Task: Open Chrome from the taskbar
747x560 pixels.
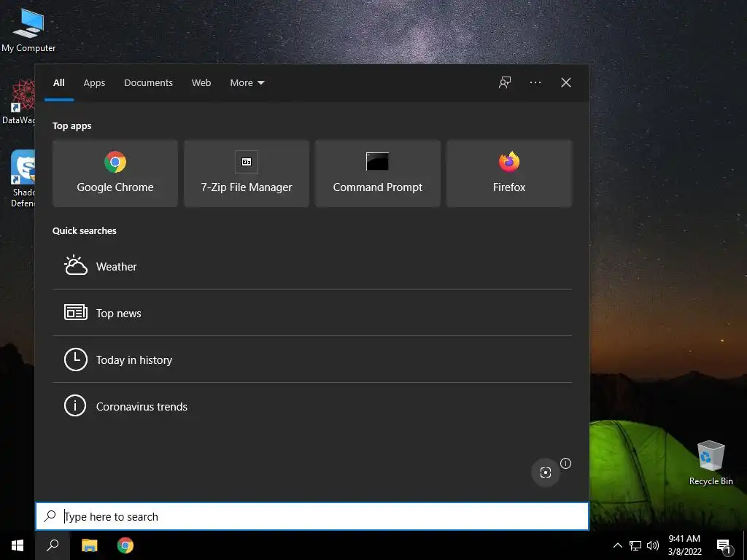Action: pos(125,545)
